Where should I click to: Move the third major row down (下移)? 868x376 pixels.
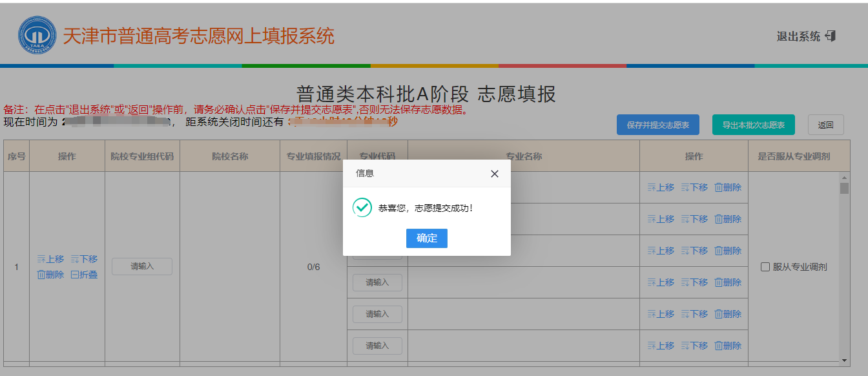click(694, 251)
